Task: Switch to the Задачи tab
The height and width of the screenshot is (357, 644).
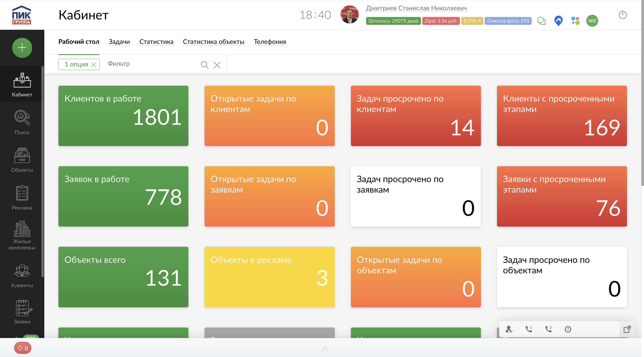Action: click(x=119, y=42)
